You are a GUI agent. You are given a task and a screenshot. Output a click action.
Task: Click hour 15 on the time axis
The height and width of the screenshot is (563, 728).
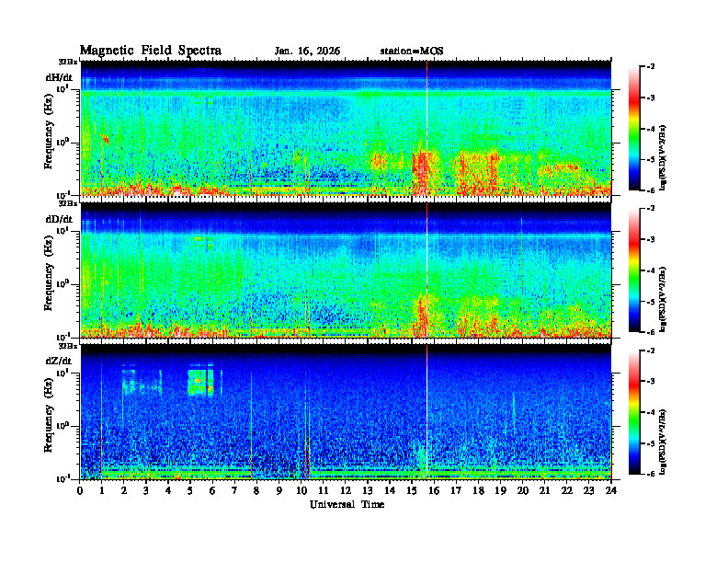tap(412, 490)
